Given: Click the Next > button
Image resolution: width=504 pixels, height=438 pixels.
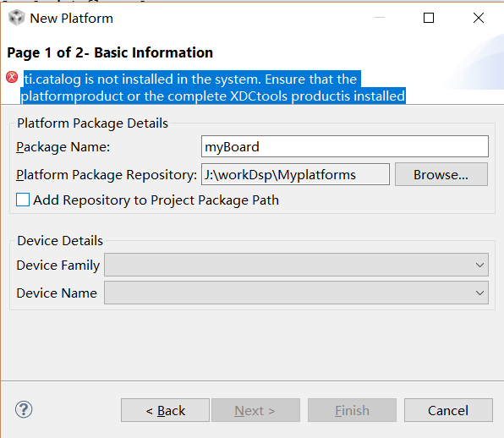Looking at the screenshot, I should [x=255, y=410].
